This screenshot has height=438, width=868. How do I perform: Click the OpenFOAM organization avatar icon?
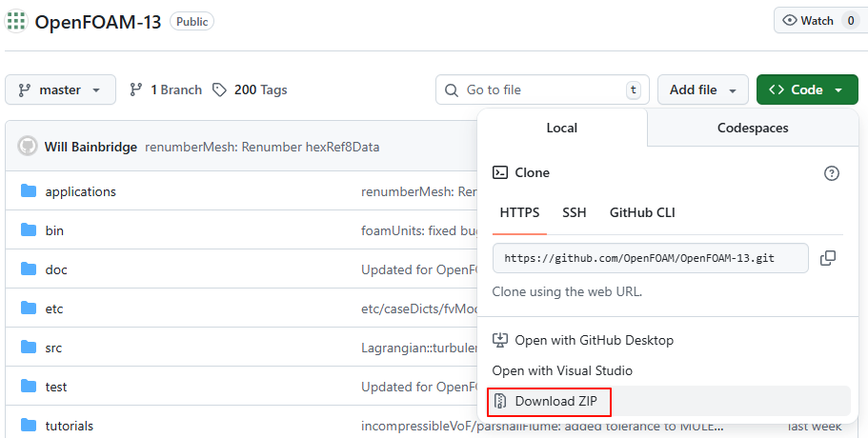coord(16,22)
